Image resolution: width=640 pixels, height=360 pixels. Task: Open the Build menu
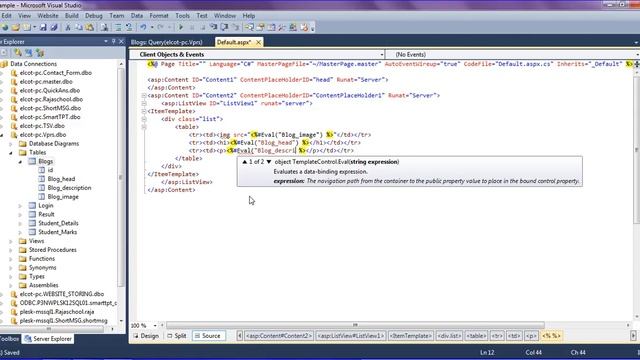[x=71, y=16]
